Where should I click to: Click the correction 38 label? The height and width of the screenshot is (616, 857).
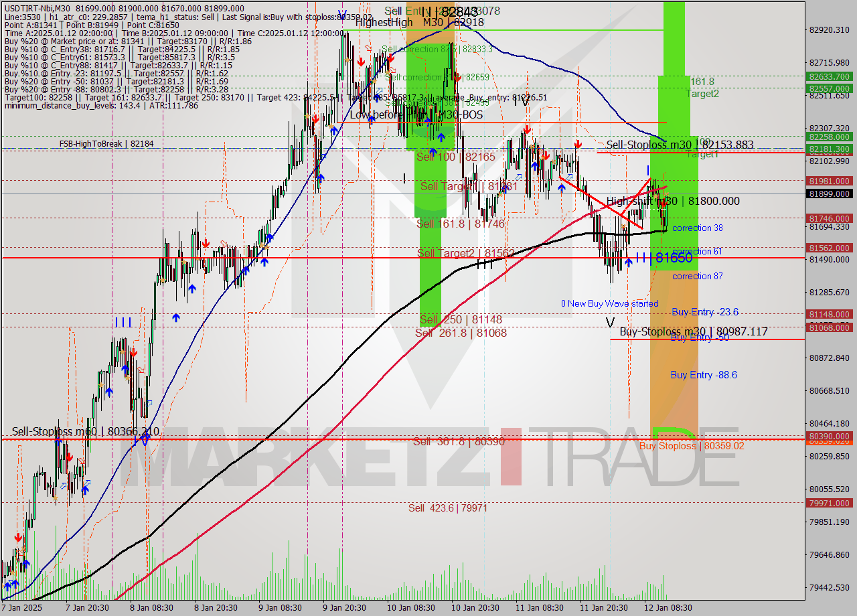point(698,228)
